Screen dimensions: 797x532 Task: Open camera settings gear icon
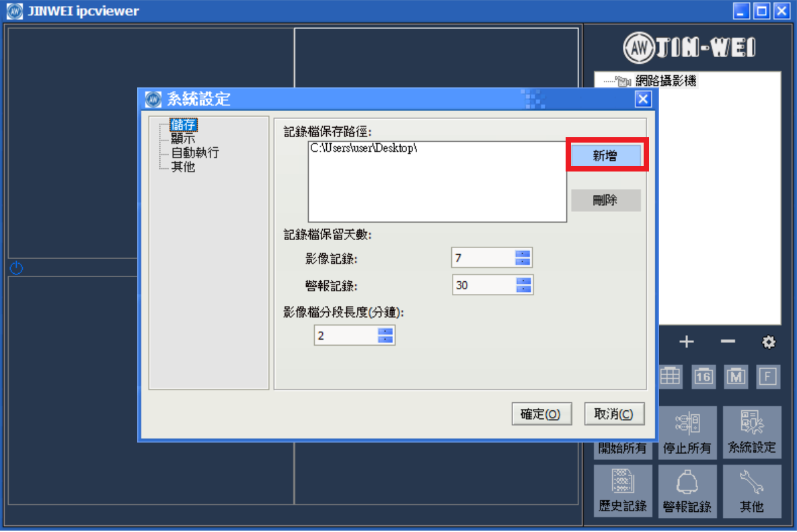tap(768, 342)
